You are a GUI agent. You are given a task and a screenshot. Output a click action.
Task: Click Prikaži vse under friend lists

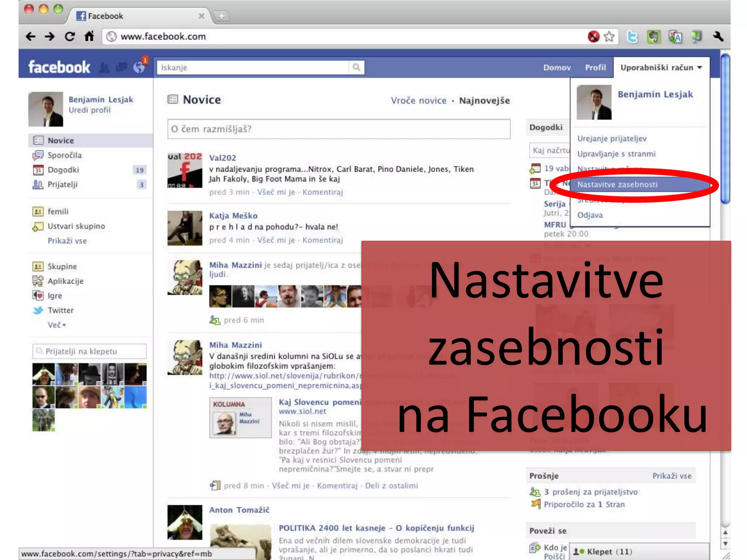(x=67, y=241)
